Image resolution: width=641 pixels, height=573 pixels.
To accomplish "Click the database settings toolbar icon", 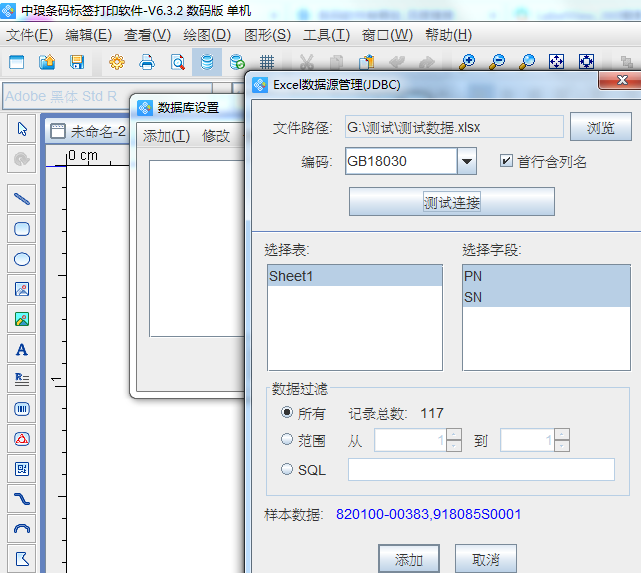I will click(x=207, y=62).
